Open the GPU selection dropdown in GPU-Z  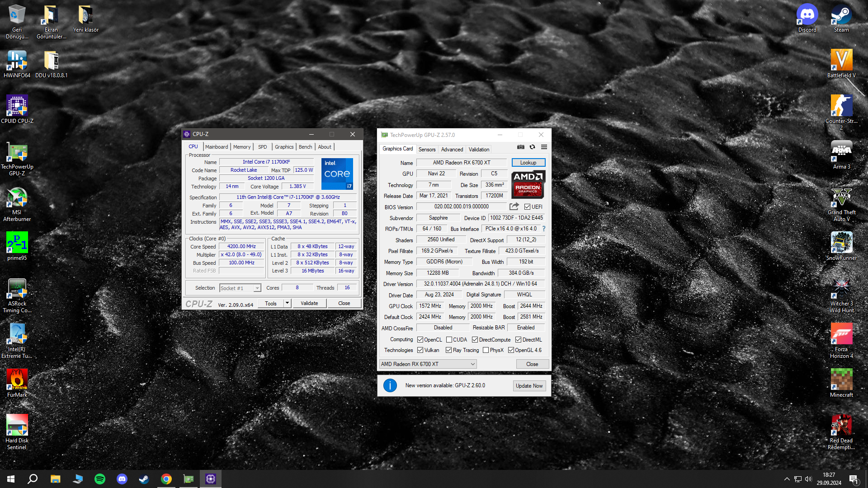(428, 364)
